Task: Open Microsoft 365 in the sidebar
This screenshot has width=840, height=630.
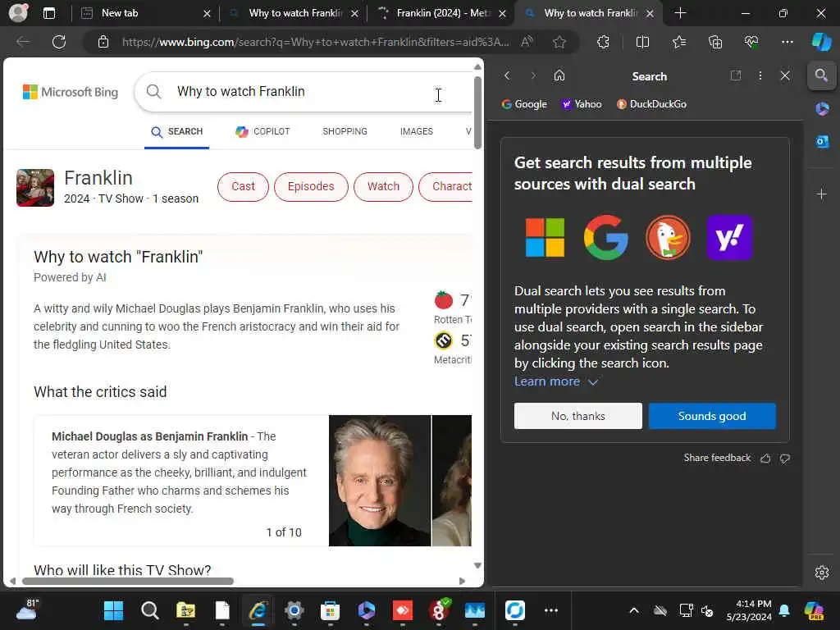Action: tap(822, 109)
